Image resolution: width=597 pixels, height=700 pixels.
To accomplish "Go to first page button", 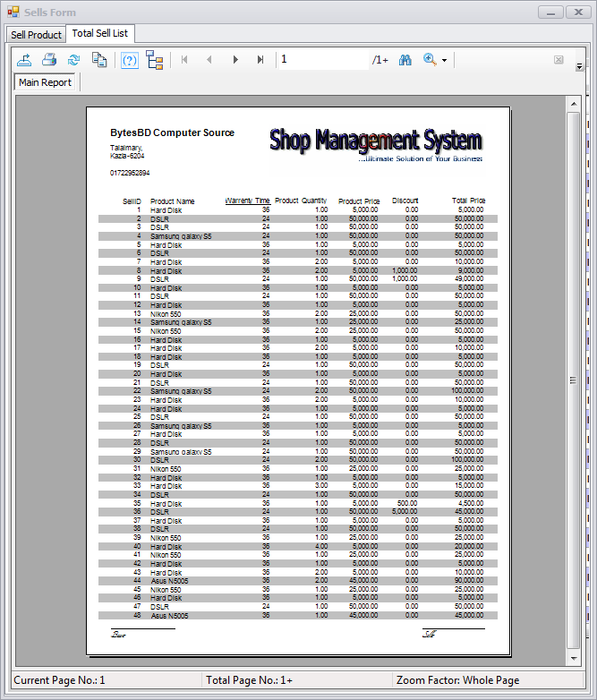I will coord(184,60).
